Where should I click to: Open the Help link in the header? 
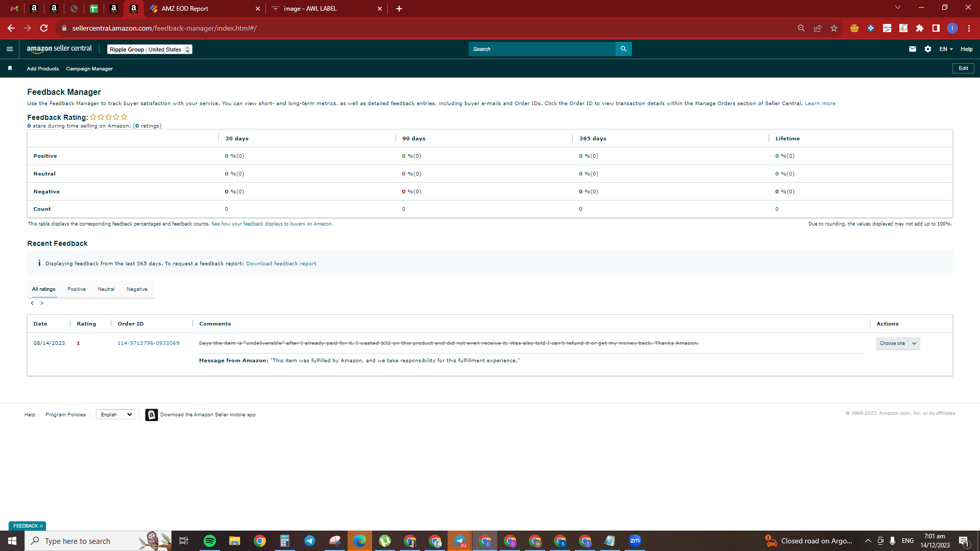pos(967,49)
